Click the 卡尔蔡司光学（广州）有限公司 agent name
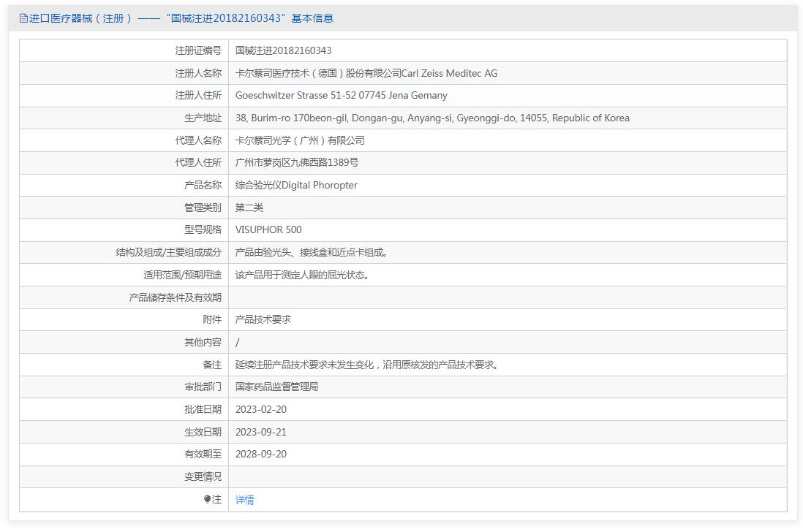803x532 pixels. (x=300, y=140)
